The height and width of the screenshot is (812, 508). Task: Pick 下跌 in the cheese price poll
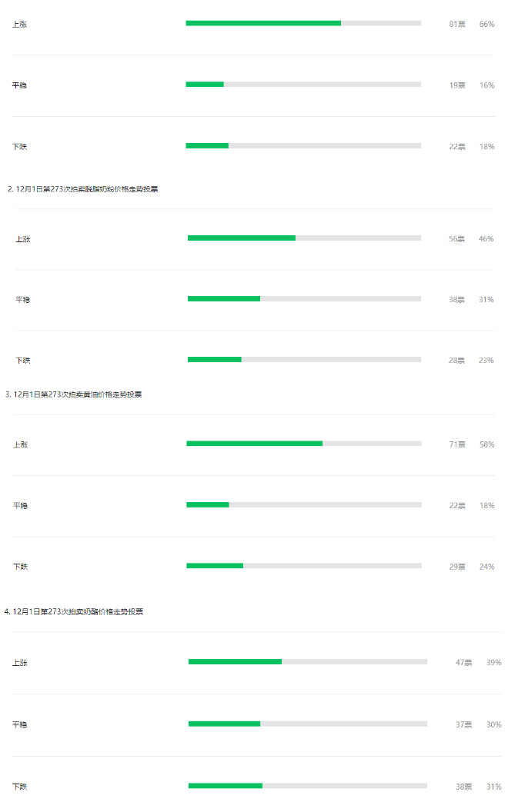[20, 787]
